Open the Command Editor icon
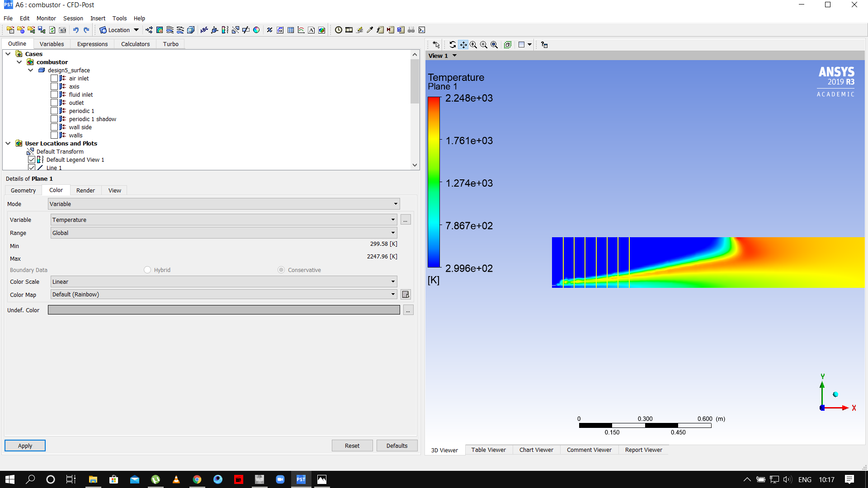 tap(422, 30)
